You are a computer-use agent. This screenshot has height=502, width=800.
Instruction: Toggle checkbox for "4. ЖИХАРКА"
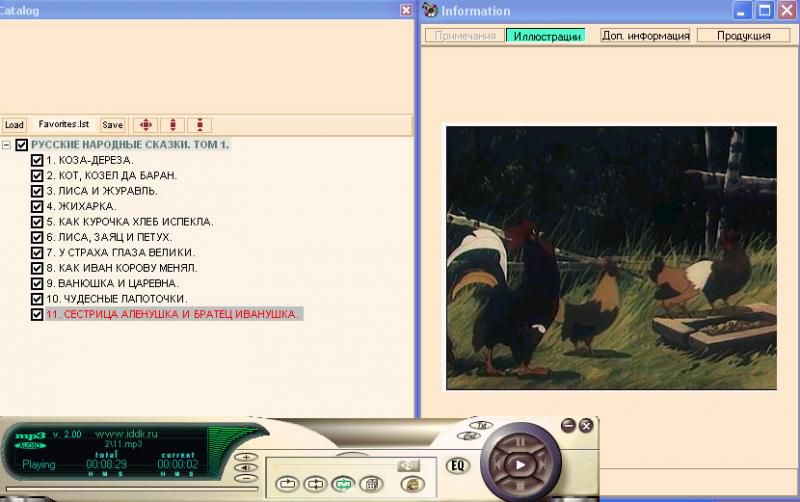pyautogui.click(x=37, y=206)
